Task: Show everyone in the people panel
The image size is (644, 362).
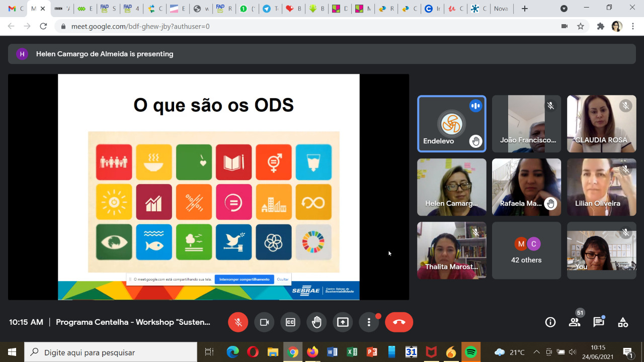Action: pyautogui.click(x=575, y=322)
